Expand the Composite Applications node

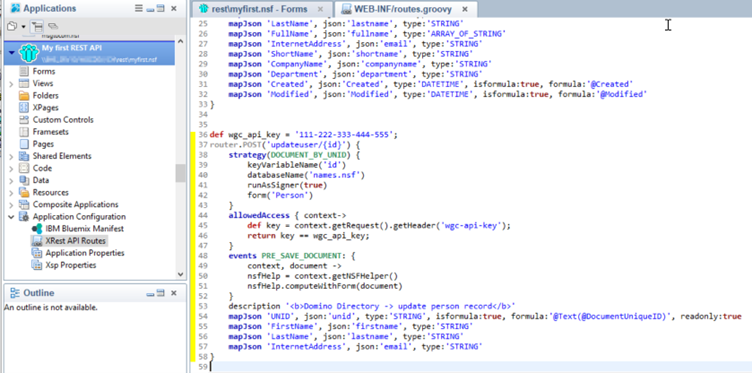click(11, 205)
